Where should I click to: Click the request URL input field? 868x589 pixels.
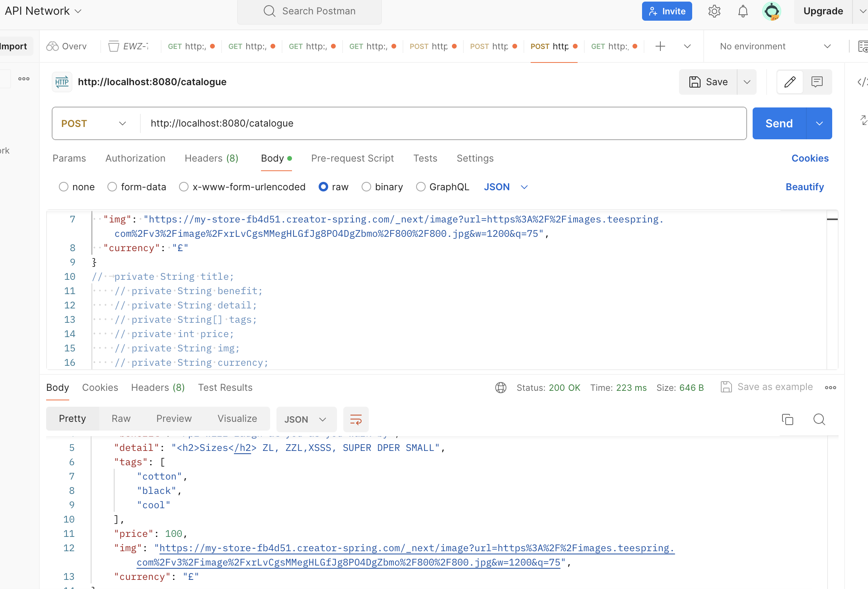[x=438, y=123]
